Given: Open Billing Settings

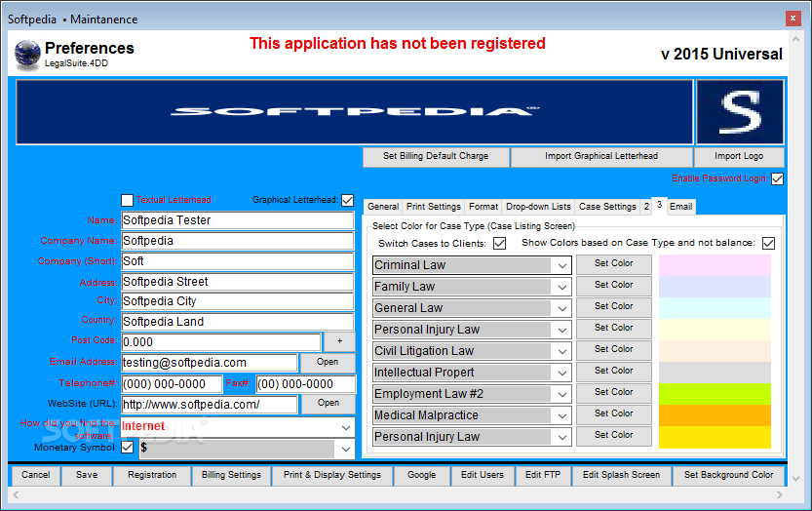Looking at the screenshot, I should click(x=231, y=475).
